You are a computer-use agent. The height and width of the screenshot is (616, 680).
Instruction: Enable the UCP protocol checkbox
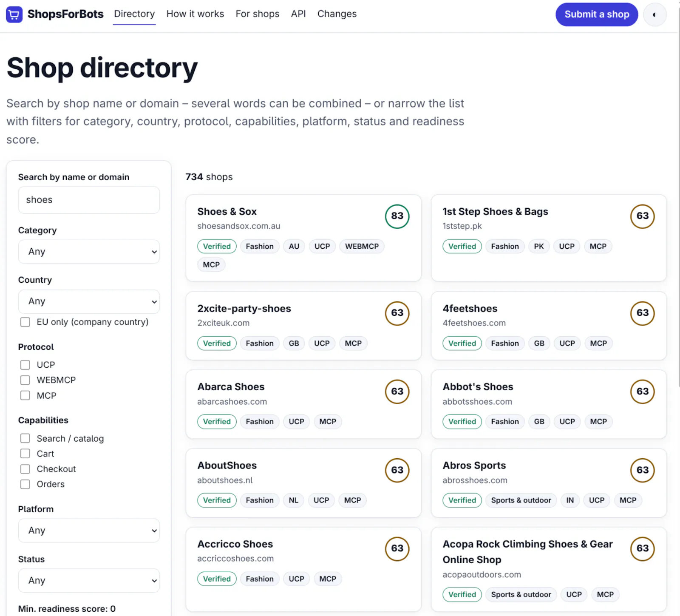[25, 365]
